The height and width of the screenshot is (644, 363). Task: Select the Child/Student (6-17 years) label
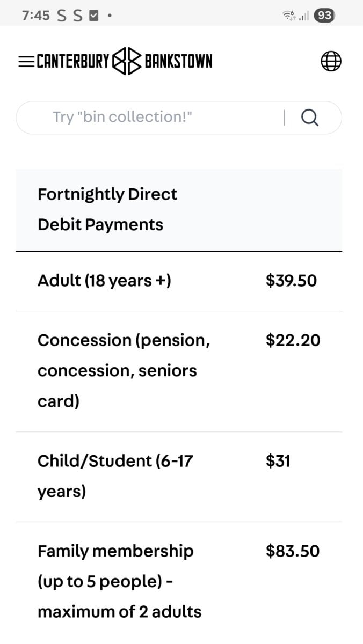115,476
